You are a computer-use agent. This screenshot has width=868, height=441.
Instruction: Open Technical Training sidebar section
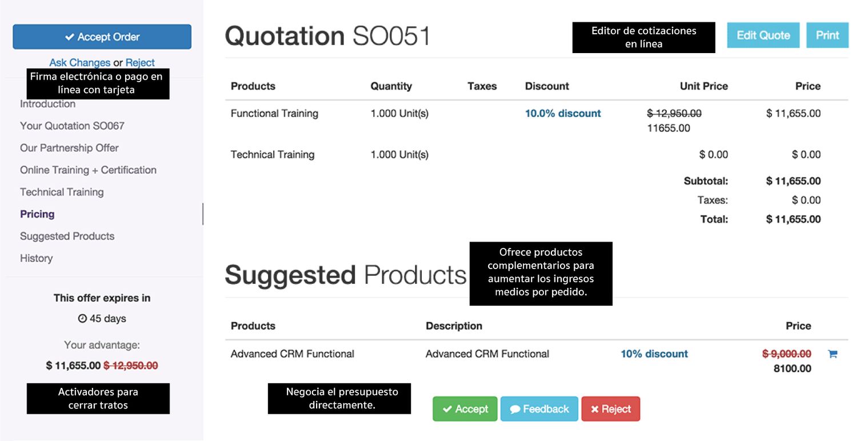coord(62,193)
